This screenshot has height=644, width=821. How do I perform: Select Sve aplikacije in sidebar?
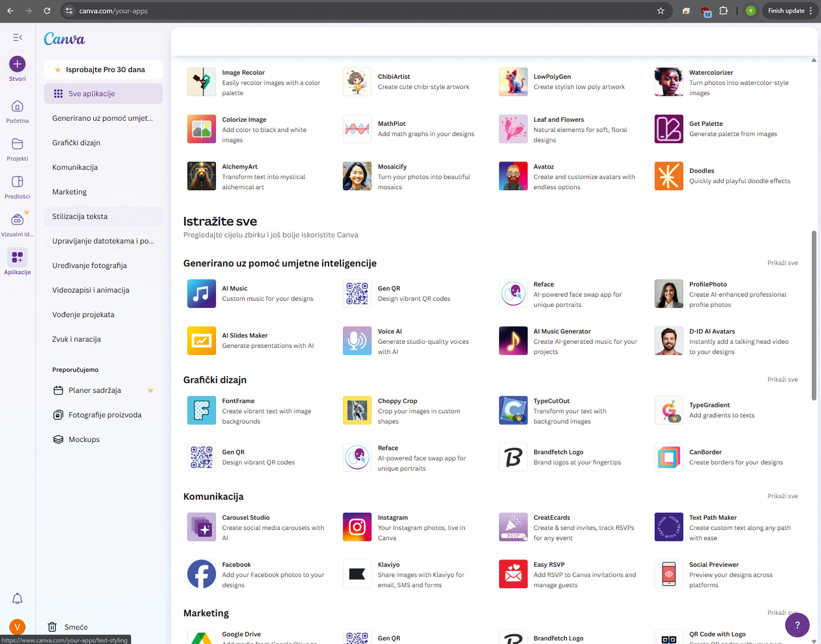coord(103,94)
